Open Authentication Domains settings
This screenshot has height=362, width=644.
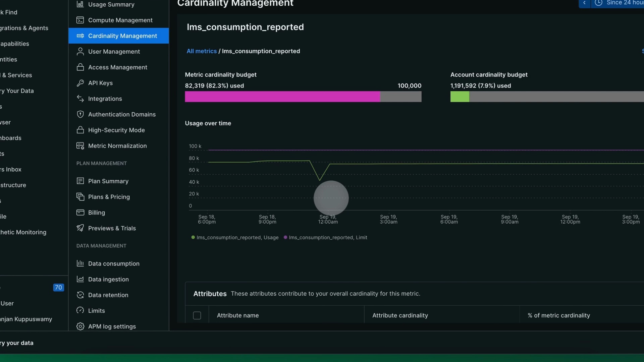click(x=118, y=114)
